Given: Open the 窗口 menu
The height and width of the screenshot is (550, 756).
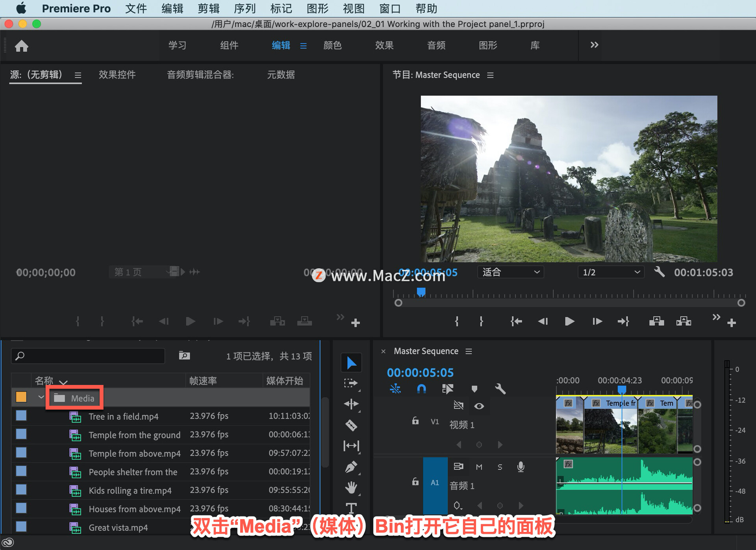Looking at the screenshot, I should coord(389,8).
